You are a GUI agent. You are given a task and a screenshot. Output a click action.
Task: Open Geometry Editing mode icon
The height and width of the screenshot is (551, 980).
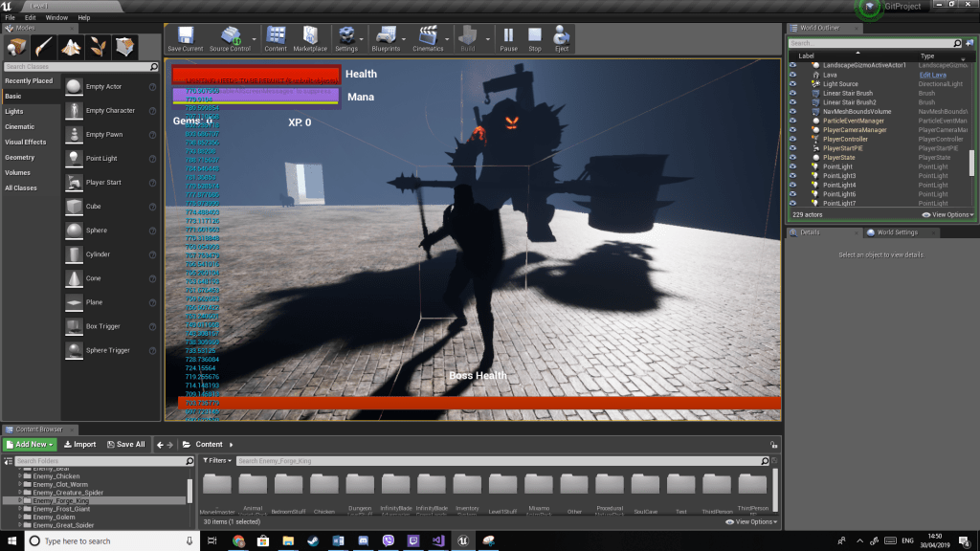(x=125, y=47)
